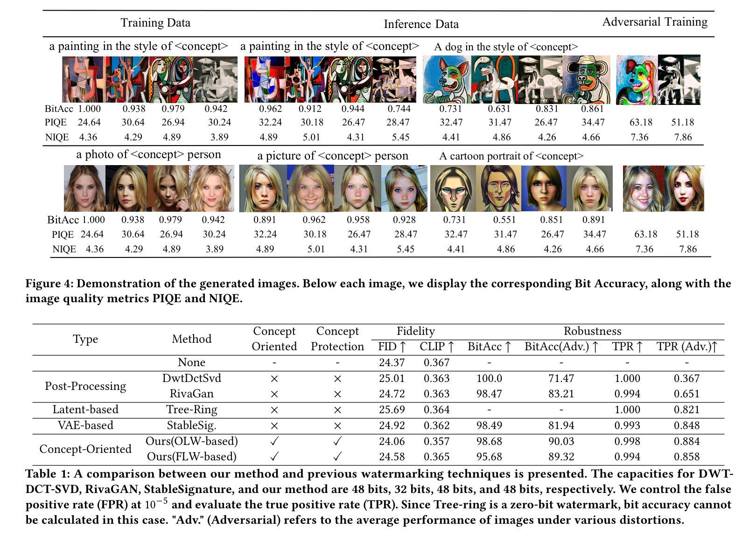Click CLIP value 0.357

[437, 441]
